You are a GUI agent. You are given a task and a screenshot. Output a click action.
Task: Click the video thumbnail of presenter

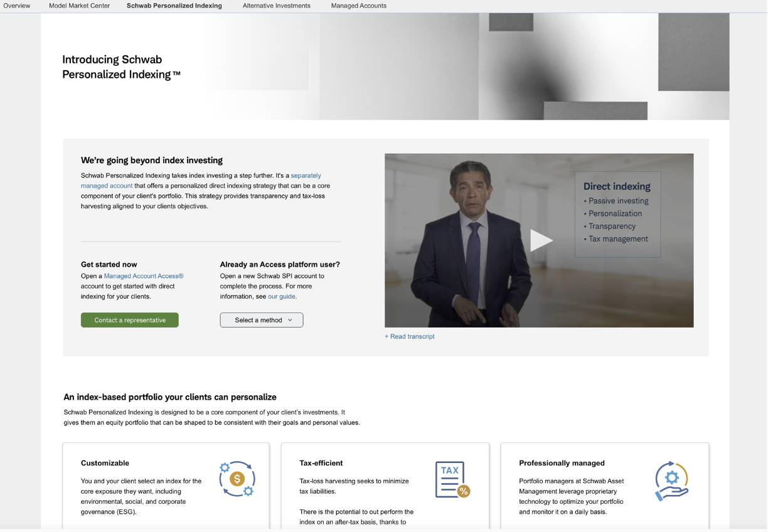tap(539, 240)
